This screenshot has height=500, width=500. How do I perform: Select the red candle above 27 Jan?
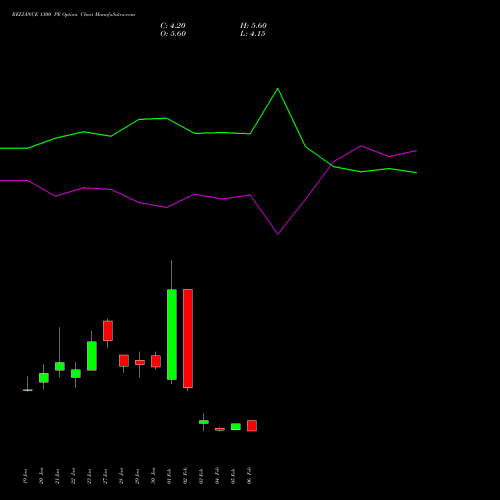coord(108,331)
